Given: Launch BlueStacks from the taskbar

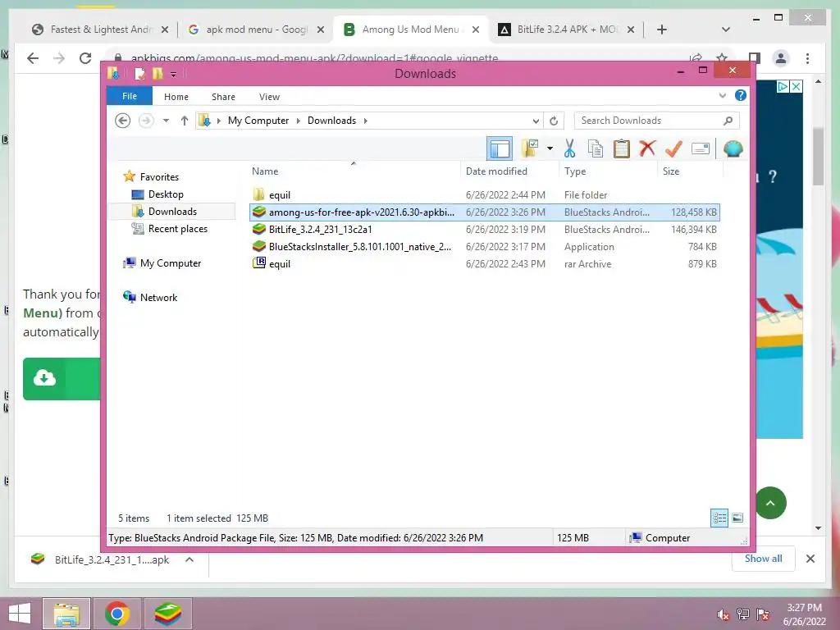Looking at the screenshot, I should pos(167,614).
